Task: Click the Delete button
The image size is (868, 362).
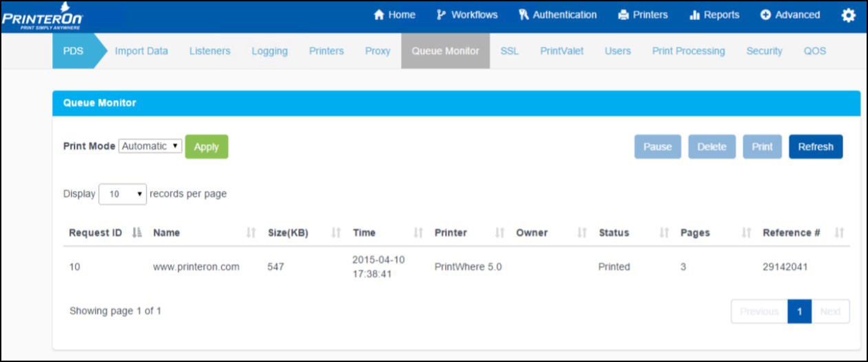Action: pos(712,146)
